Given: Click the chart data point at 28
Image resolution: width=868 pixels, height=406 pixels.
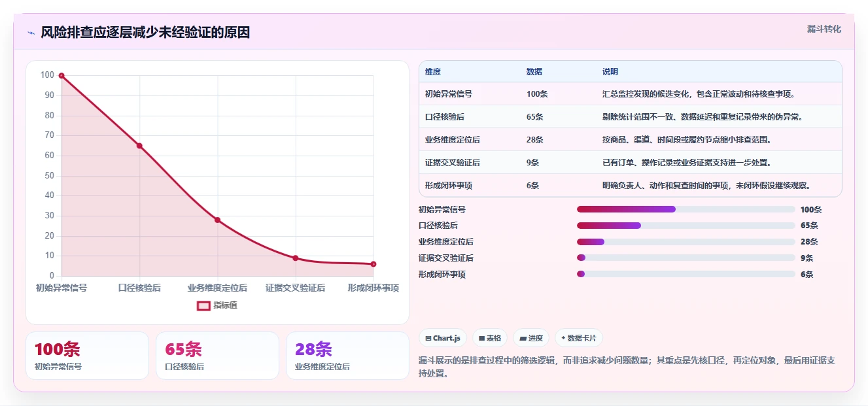Looking at the screenshot, I should (x=218, y=220).
